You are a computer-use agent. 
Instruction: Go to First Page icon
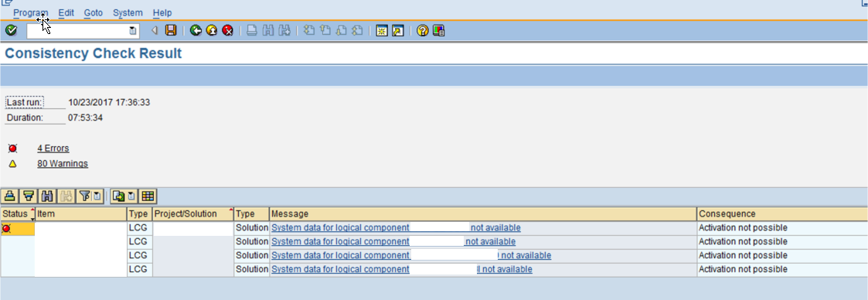tap(309, 31)
